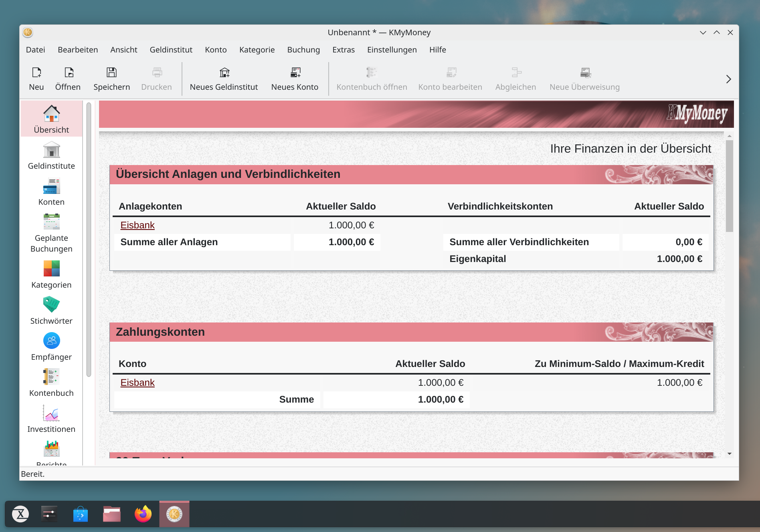
Task: Click the 'Zahlungskonten' section heading
Action: [x=160, y=332]
